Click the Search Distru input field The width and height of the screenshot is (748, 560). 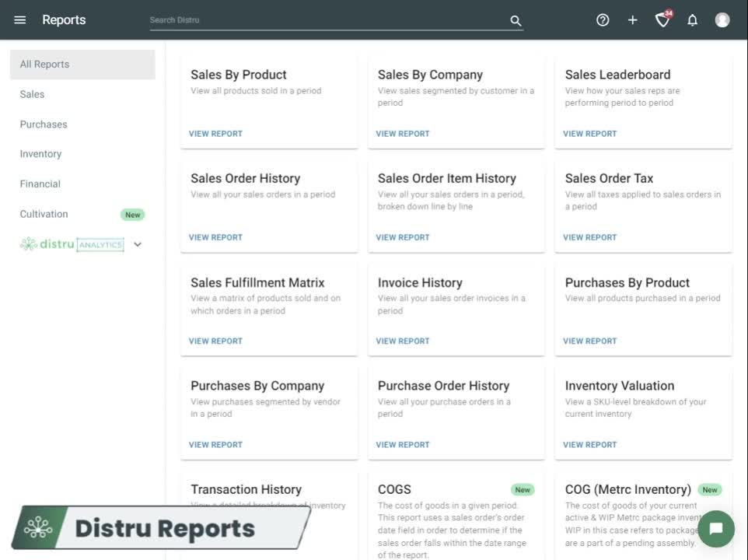click(x=327, y=20)
